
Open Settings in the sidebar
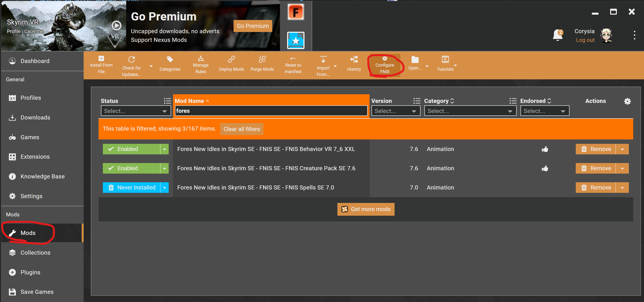[x=42, y=196]
